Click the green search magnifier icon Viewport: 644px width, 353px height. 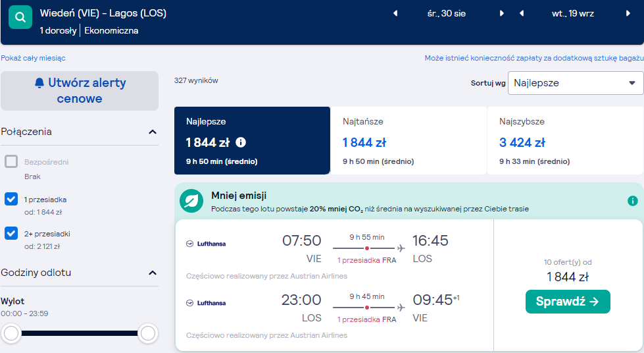pos(20,17)
